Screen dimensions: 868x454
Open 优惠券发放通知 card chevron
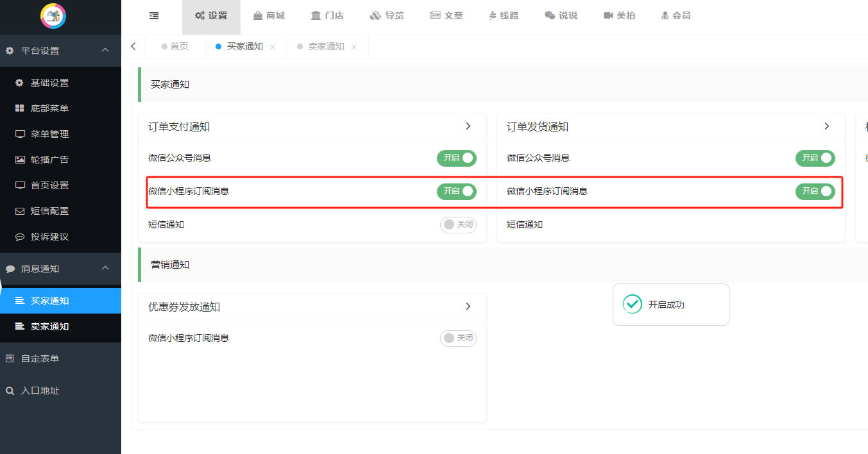(468, 307)
